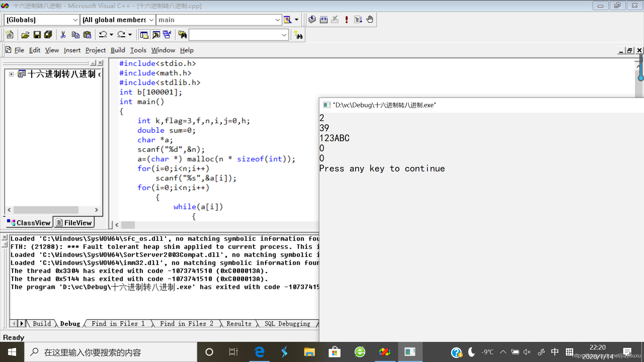Click the workspace horizontal scrollbar right arrow

(97, 210)
